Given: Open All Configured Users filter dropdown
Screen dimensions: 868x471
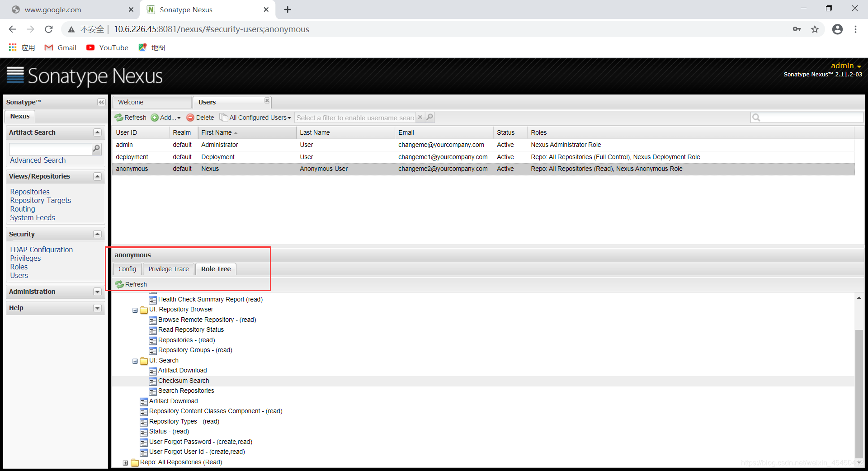Looking at the screenshot, I should click(x=255, y=118).
